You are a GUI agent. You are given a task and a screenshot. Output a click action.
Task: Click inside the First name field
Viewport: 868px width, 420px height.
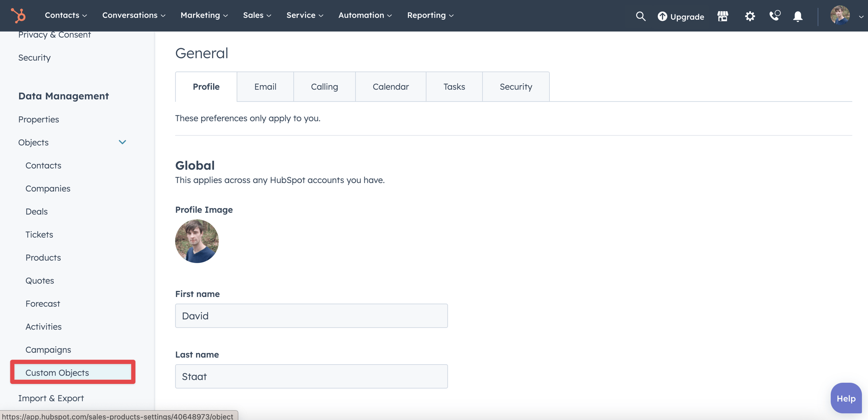point(311,315)
